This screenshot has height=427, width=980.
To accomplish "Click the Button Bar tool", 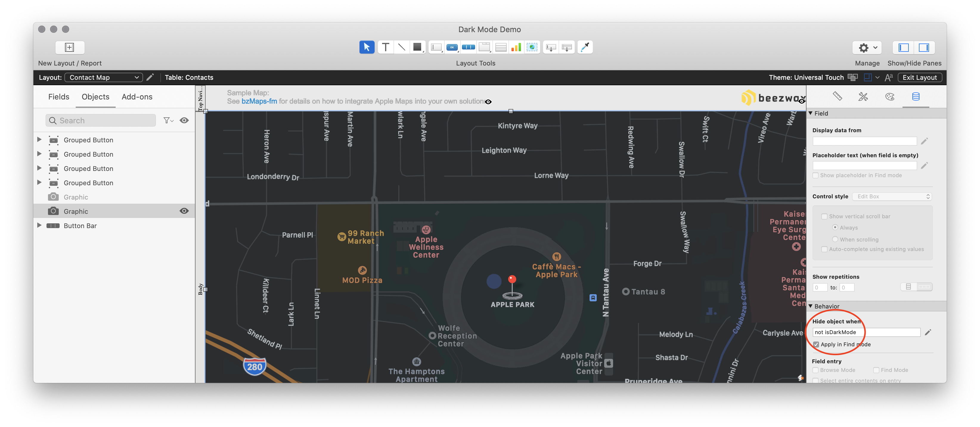I will [468, 47].
